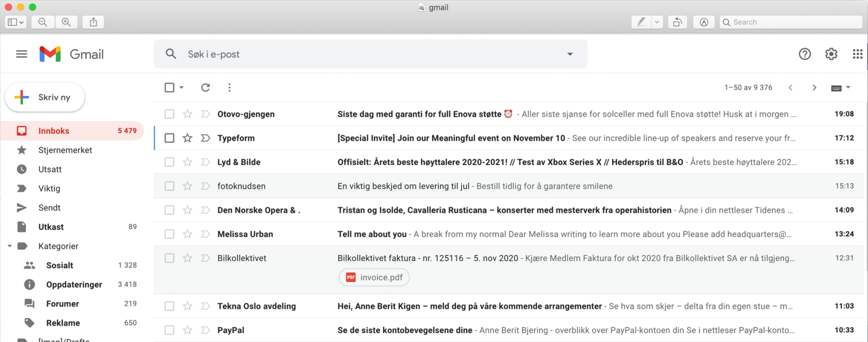Click the Preview Search field

pyautogui.click(x=791, y=22)
